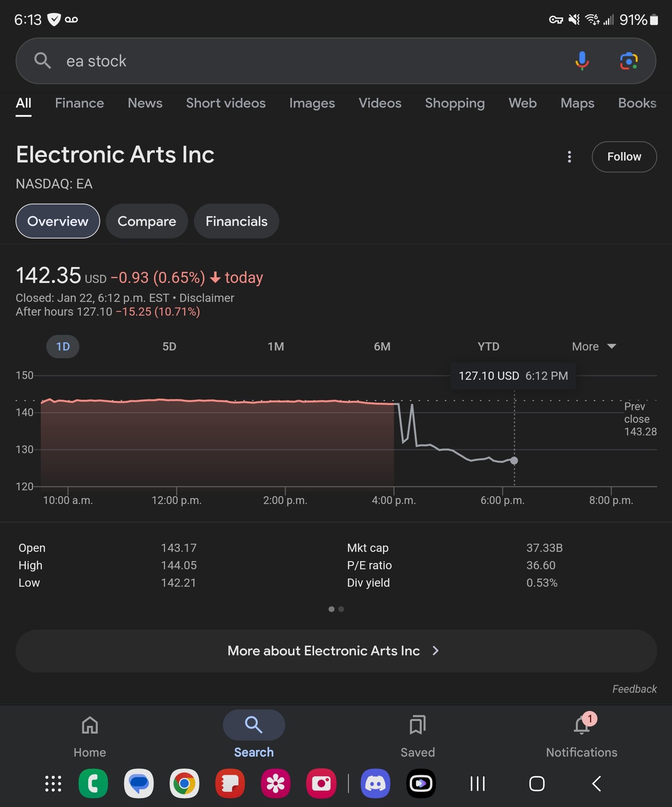672x807 pixels.
Task: Open the Shopping results tab
Action: pyautogui.click(x=455, y=103)
